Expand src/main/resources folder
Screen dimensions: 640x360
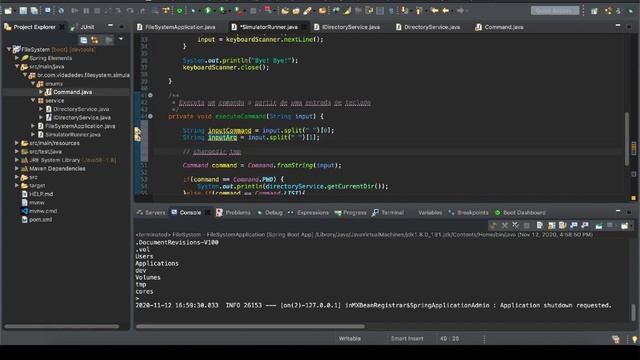pyautogui.click(x=17, y=143)
